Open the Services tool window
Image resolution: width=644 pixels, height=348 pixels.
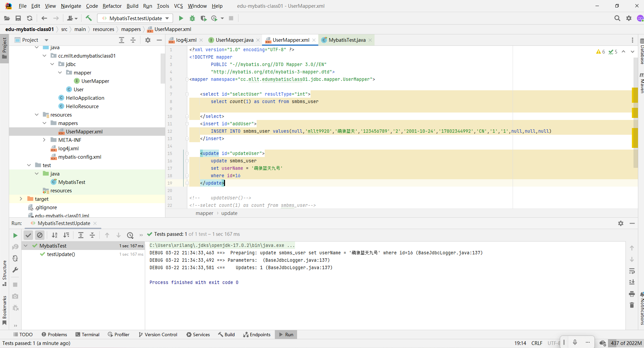(198, 335)
